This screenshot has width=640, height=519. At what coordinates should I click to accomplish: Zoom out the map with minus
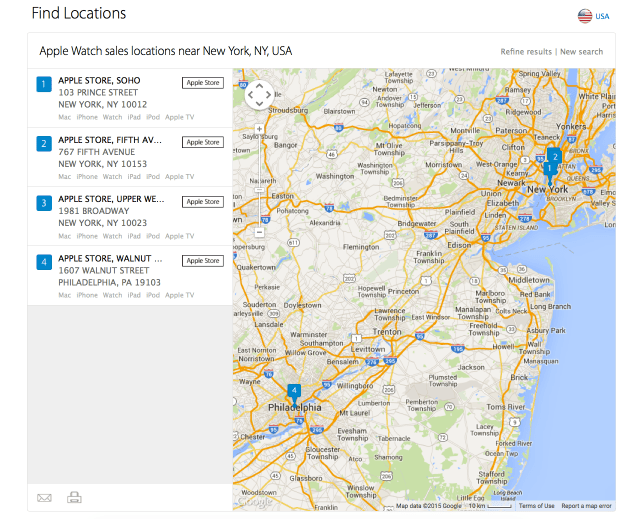click(x=259, y=233)
